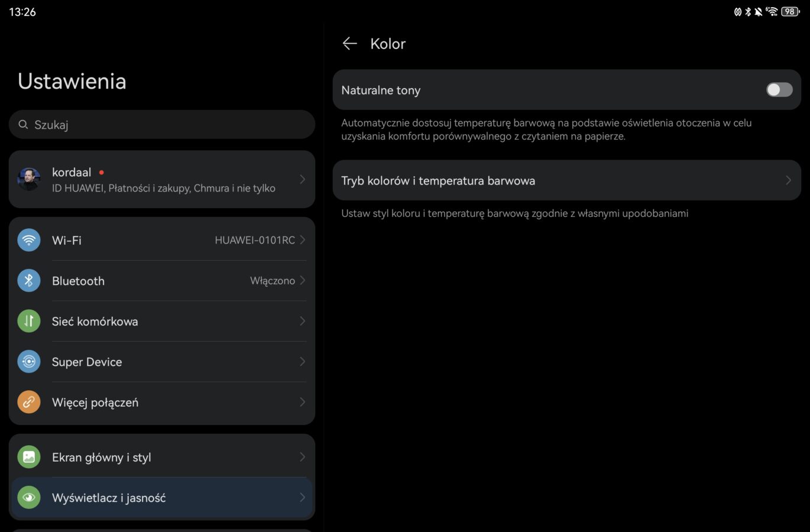Tap Bluetooth Włączono status text
Image resolution: width=810 pixels, height=532 pixels.
point(272,281)
